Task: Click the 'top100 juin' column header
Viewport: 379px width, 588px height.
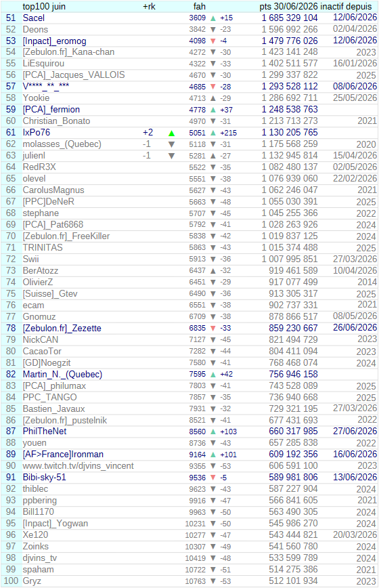Action: click(x=44, y=6)
